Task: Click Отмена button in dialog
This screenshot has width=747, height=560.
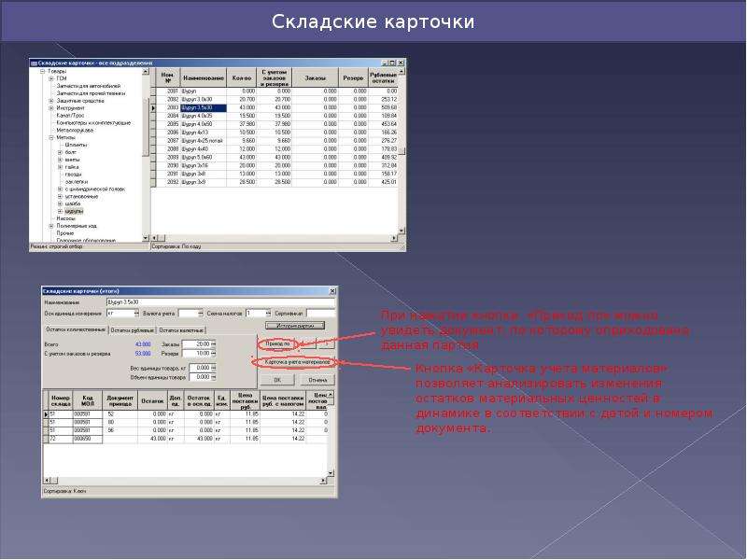Action: tap(317, 380)
